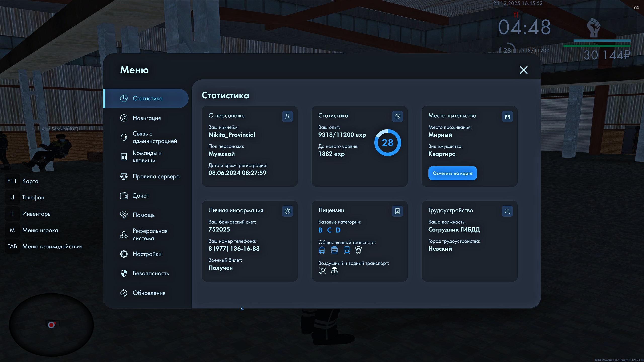644x362 pixels.
Task: Click the round minimap radar
Action: [x=51, y=325]
